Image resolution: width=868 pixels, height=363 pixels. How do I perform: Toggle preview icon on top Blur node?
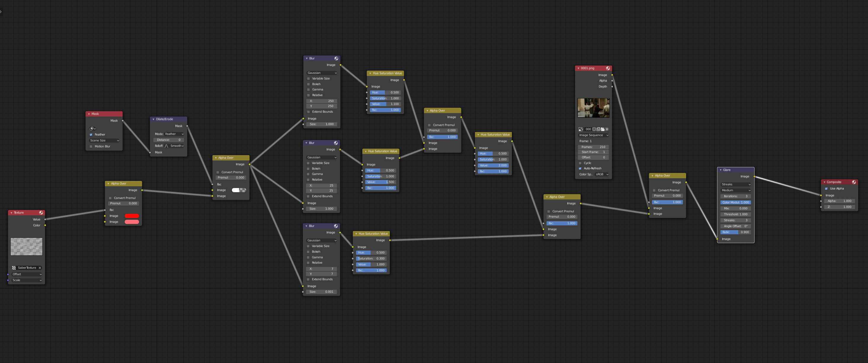[x=336, y=58]
